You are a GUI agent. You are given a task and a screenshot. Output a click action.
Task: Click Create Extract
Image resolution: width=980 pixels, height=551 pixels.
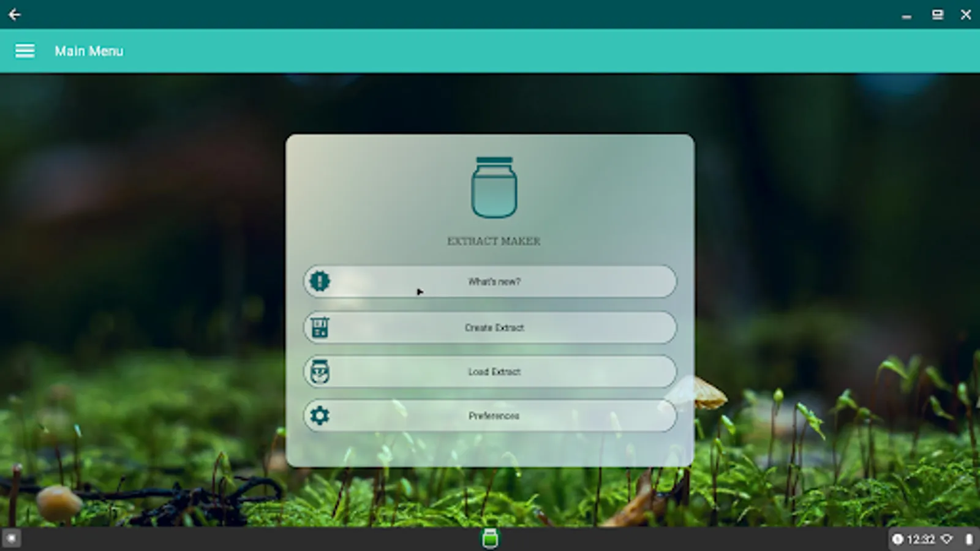494,328
